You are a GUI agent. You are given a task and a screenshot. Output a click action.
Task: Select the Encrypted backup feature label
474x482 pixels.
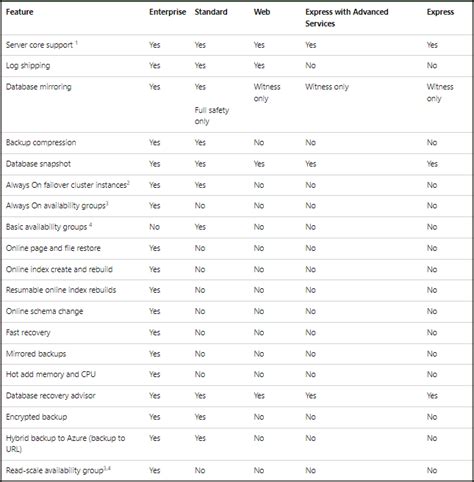[x=36, y=417]
